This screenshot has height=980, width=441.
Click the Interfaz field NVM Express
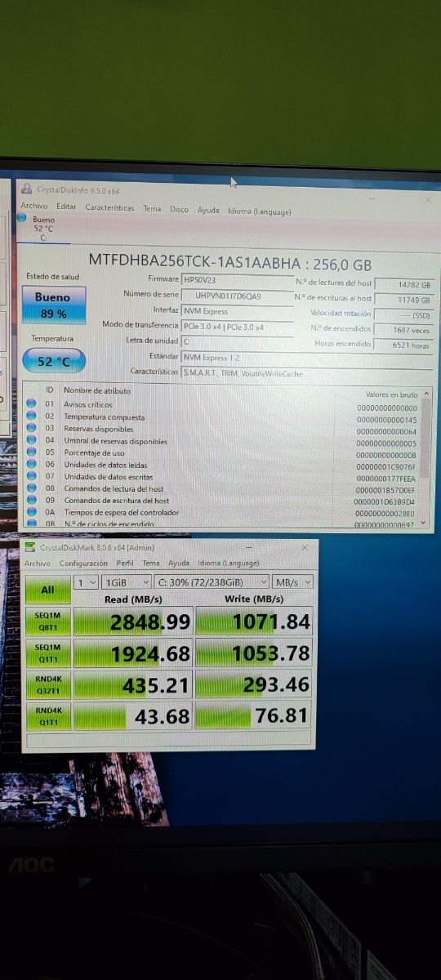237,310
